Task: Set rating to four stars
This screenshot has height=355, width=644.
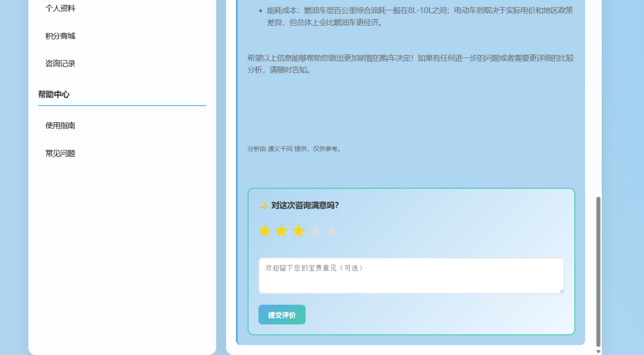Action: [x=315, y=231]
